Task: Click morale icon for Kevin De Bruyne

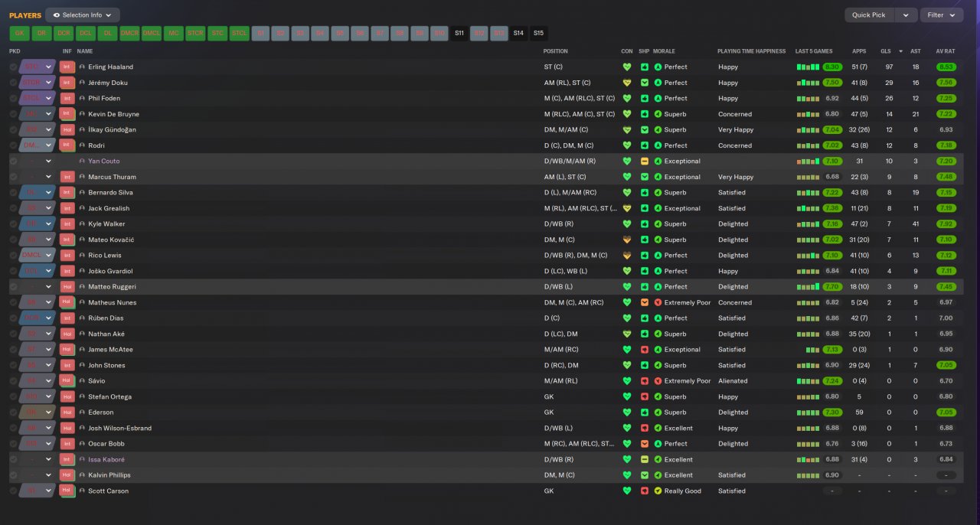Action: click(658, 114)
